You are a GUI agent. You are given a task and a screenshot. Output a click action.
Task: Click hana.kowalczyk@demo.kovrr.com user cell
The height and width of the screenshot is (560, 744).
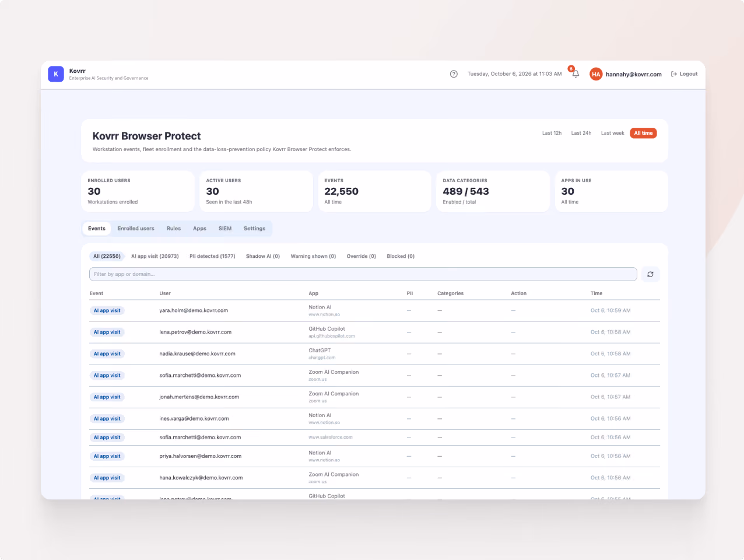tap(201, 478)
